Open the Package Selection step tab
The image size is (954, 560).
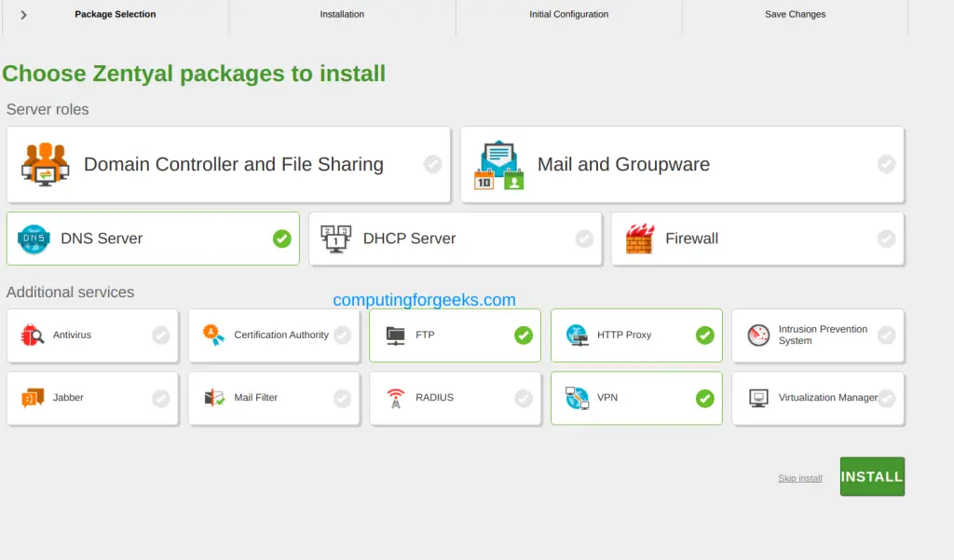click(115, 14)
